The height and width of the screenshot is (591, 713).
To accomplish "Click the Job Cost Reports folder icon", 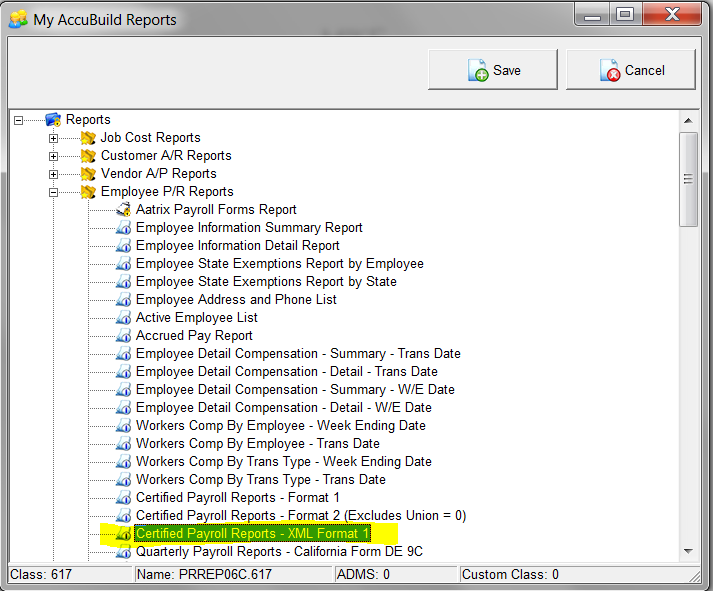I will [88, 138].
